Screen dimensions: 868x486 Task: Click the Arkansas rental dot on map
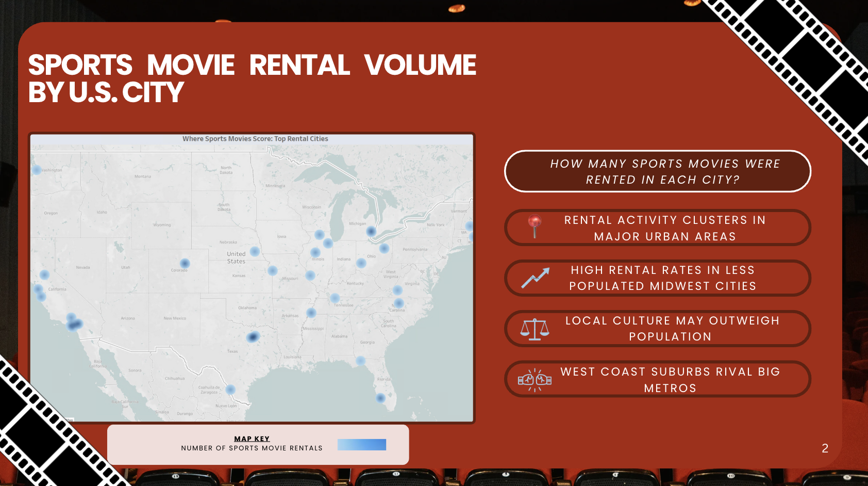(311, 313)
